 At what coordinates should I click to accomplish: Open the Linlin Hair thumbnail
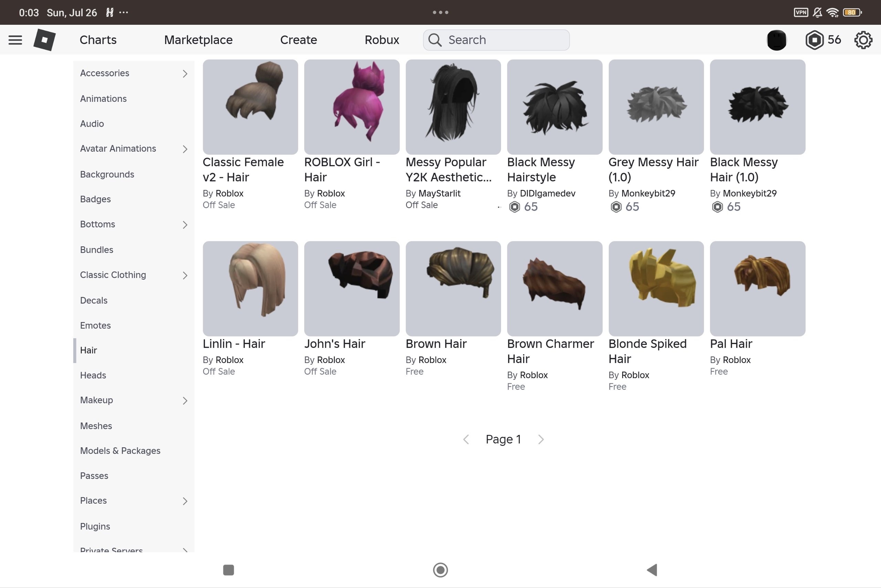[250, 288]
